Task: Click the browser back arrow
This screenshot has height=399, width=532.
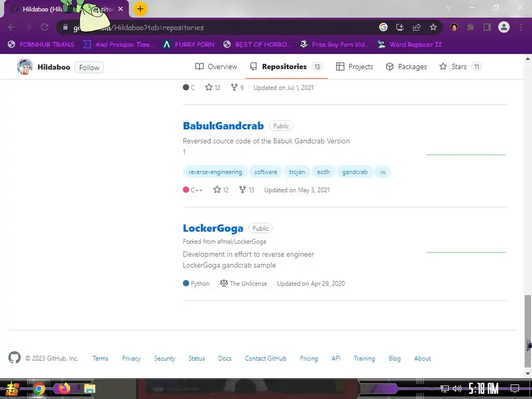Action: coord(11,27)
